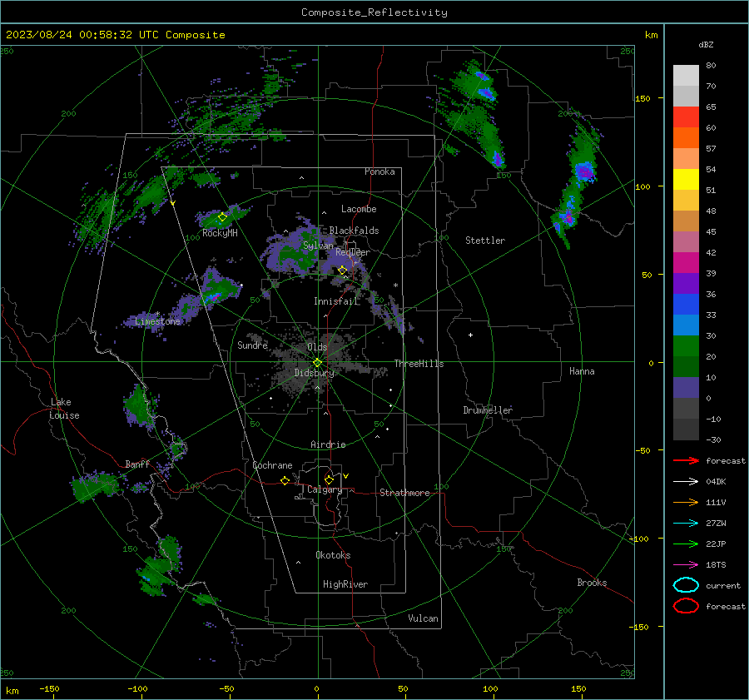The width and height of the screenshot is (749, 700).
Task: Select the 18TS legend label
Action: click(x=716, y=565)
